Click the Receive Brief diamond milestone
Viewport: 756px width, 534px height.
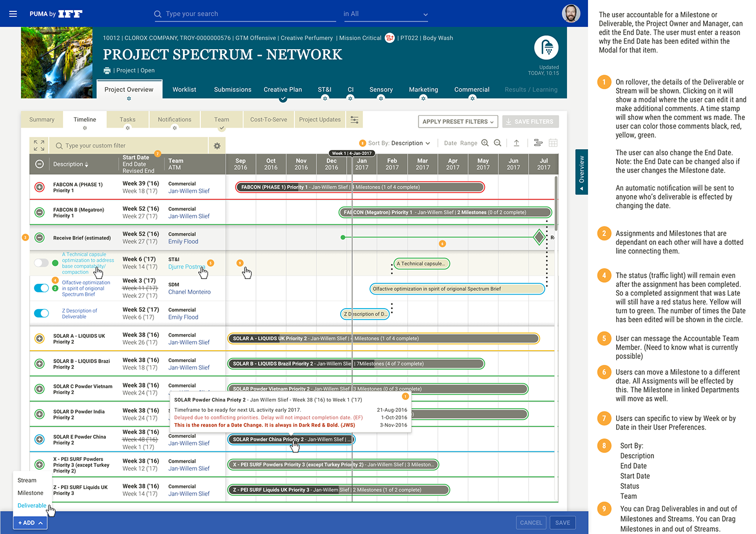tap(539, 237)
